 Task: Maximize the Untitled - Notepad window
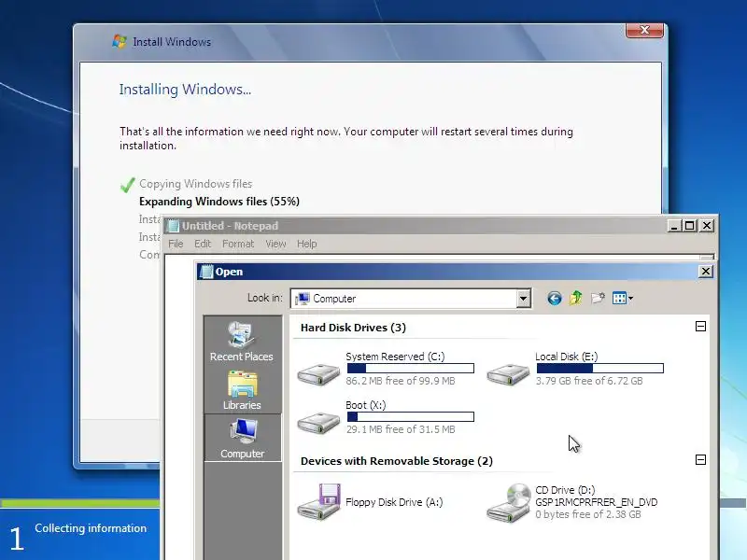[689, 226]
